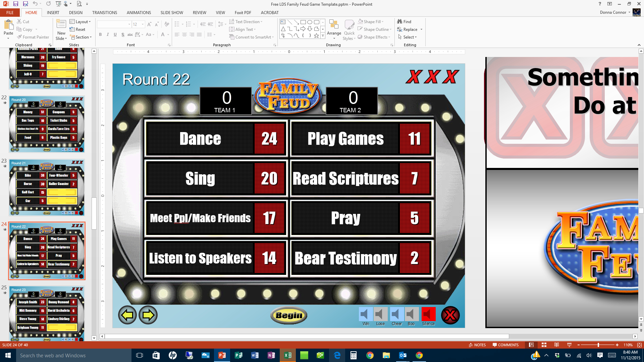This screenshot has width=644, height=362.
Task: Click the Boo sound button
Action: (411, 315)
